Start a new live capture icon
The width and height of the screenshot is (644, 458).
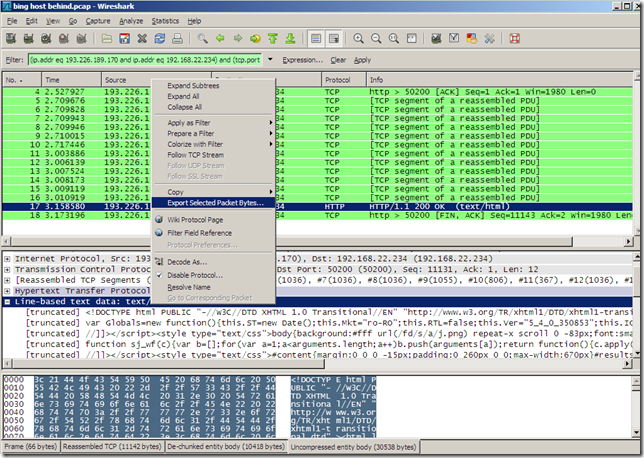46,39
